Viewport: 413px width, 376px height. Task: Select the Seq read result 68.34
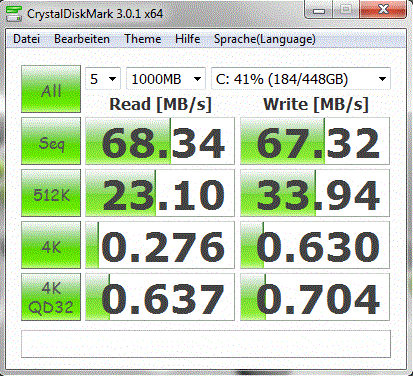pyautogui.click(x=160, y=141)
